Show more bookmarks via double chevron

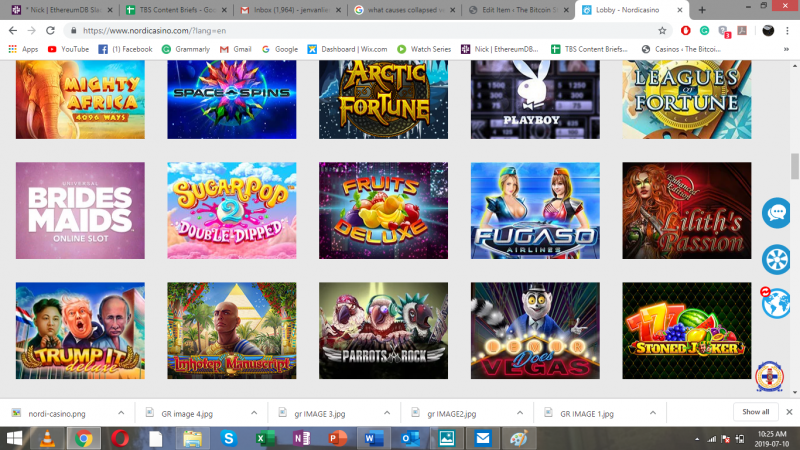786,49
